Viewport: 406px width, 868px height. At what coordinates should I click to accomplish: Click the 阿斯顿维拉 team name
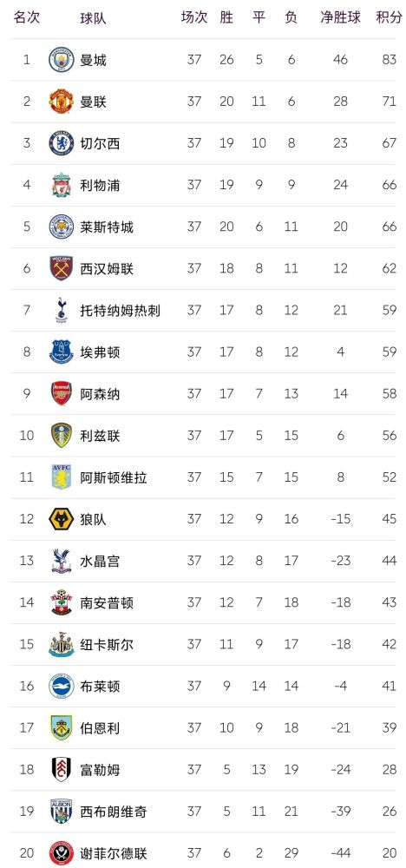pos(114,477)
